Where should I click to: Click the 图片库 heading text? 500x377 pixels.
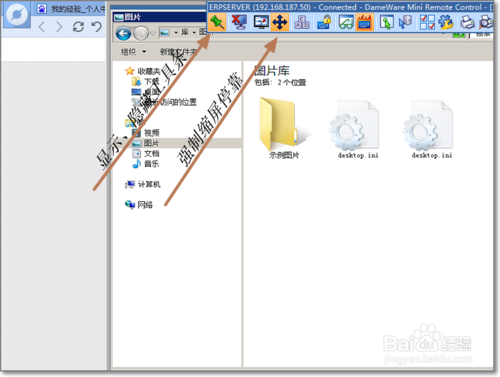pyautogui.click(x=272, y=71)
